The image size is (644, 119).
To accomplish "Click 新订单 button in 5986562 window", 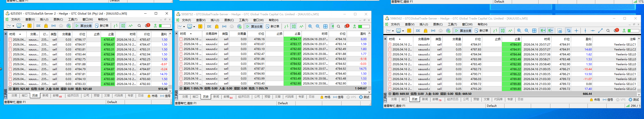I will pyautogui.click(x=481, y=31).
